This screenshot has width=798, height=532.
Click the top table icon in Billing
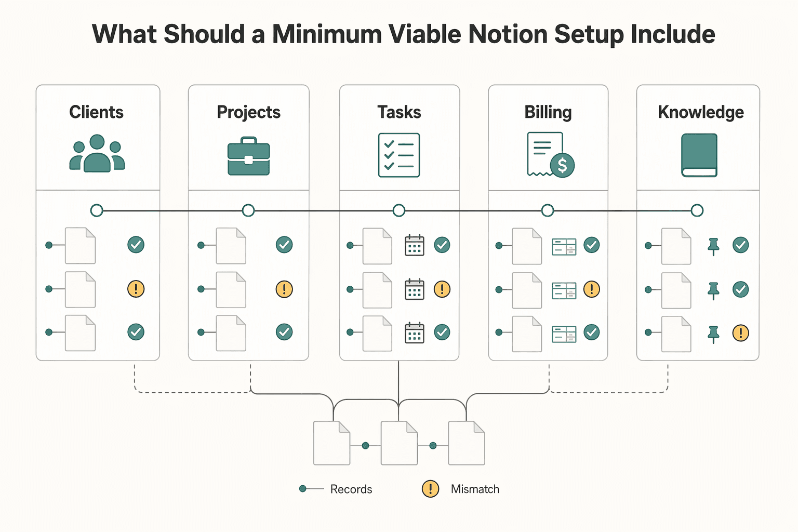coord(564,247)
